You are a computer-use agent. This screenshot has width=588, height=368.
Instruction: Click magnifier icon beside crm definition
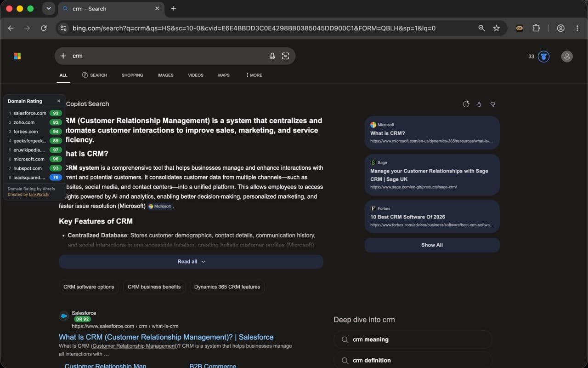tap(345, 361)
